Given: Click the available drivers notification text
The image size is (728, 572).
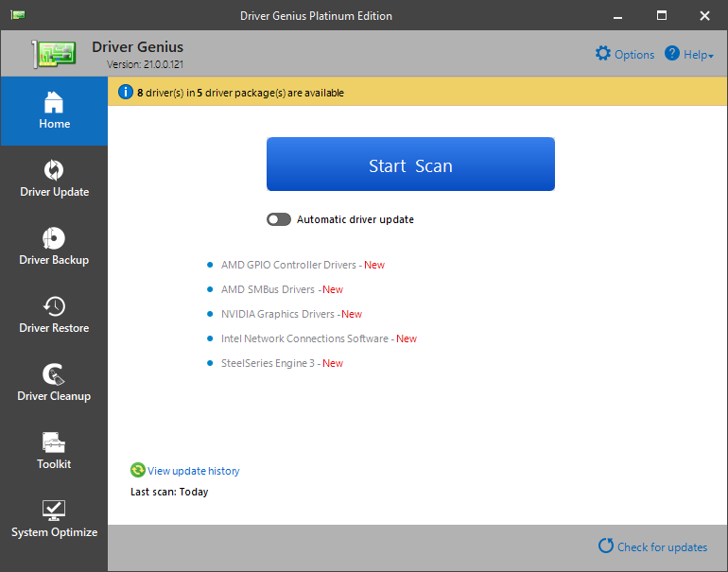Looking at the screenshot, I should coord(240,93).
